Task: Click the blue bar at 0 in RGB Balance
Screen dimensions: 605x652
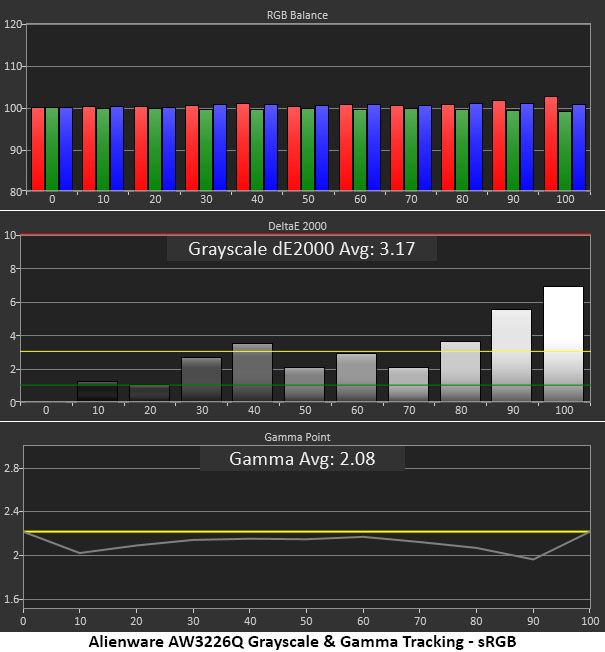Action: click(66, 149)
